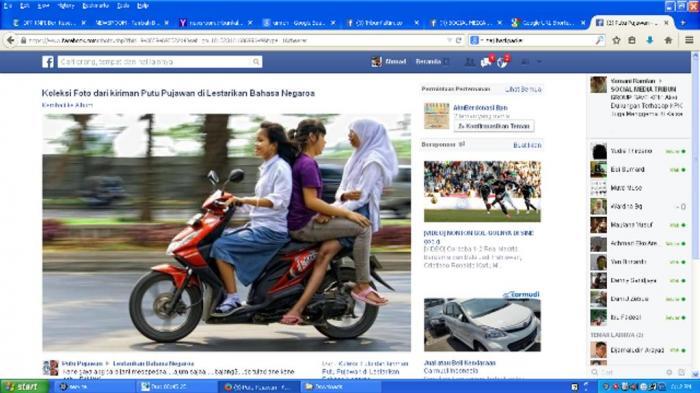Click the Facebook logo in the blue bar
This screenshot has width=700, height=393.
pyautogui.click(x=48, y=62)
